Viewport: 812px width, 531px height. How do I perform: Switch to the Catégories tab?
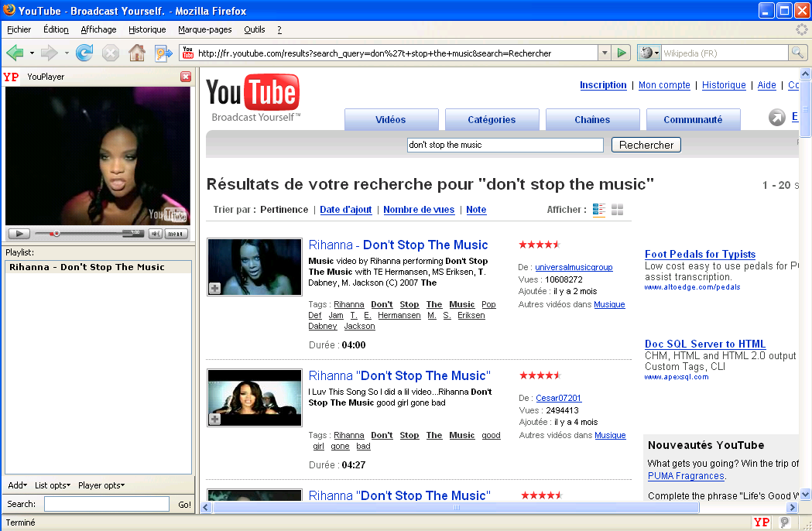point(492,120)
